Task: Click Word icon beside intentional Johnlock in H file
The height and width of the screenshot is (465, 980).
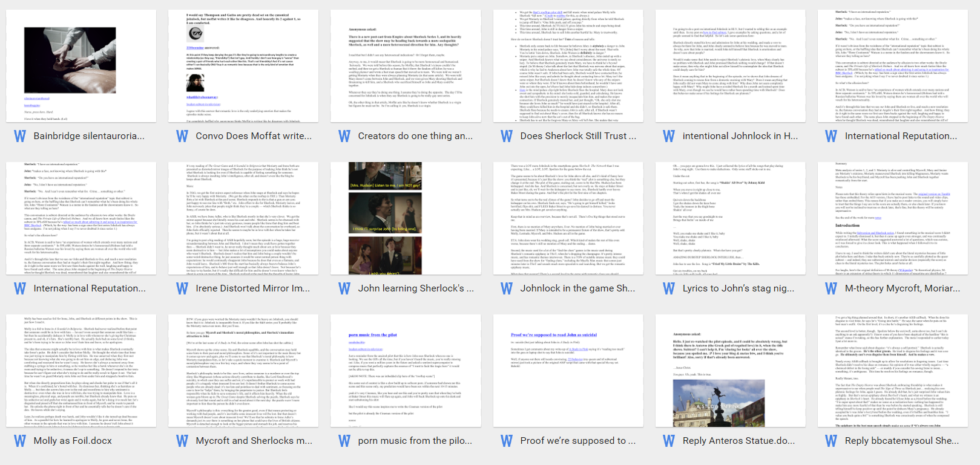Action: (x=669, y=136)
